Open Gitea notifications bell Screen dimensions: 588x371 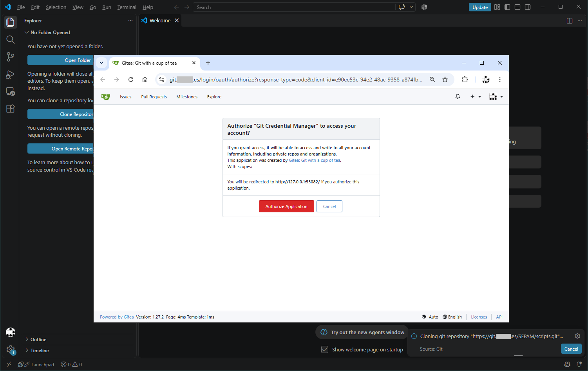pos(458,97)
